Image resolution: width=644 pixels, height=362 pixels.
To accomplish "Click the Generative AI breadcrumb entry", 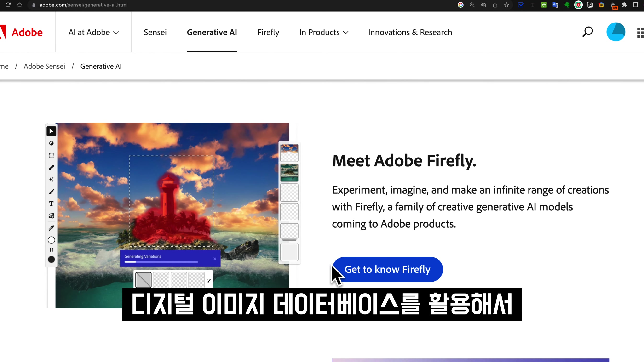I will tap(101, 66).
